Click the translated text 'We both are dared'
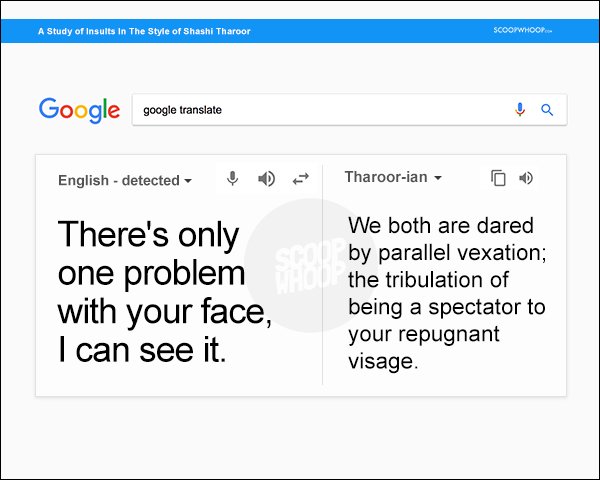 (x=441, y=225)
